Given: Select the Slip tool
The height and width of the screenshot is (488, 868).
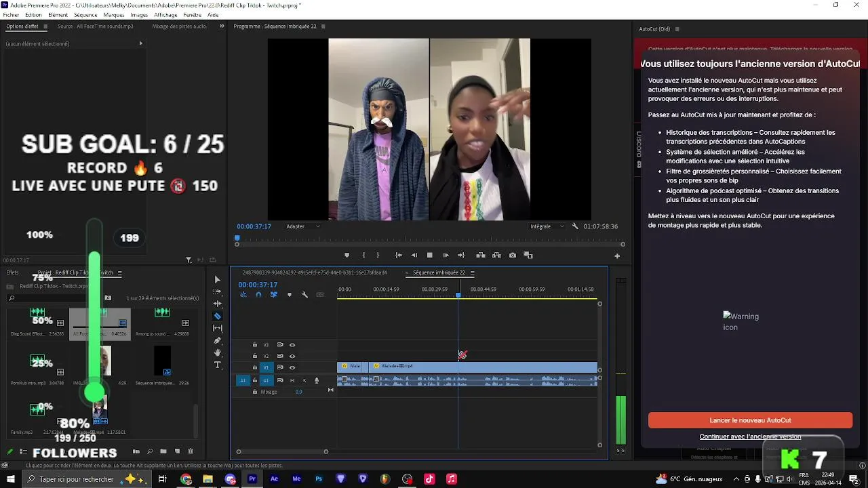Looking at the screenshot, I should coord(217,328).
